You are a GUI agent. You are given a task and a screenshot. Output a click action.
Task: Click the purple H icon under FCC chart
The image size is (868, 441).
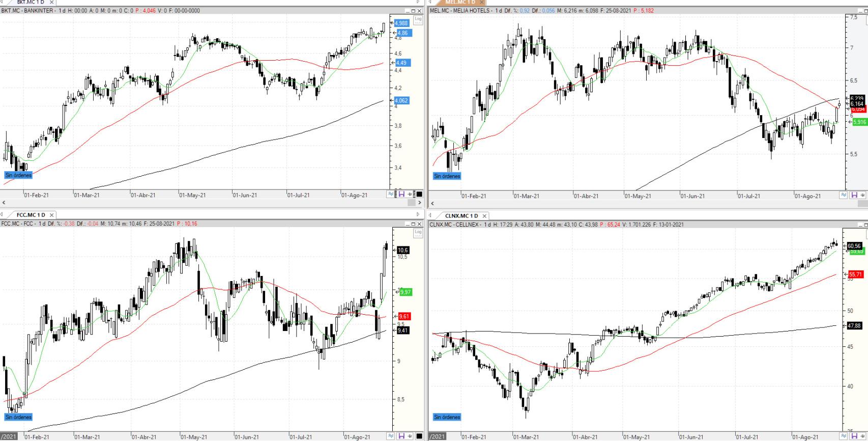tap(401, 436)
